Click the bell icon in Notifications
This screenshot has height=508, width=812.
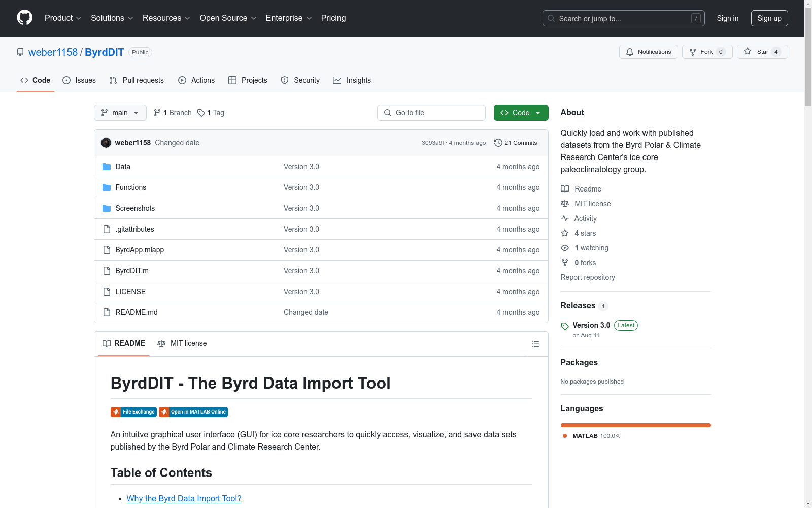630,52
